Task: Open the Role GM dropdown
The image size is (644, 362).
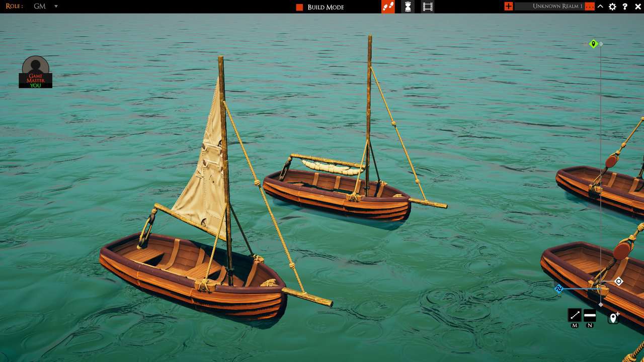Action: (x=55, y=7)
